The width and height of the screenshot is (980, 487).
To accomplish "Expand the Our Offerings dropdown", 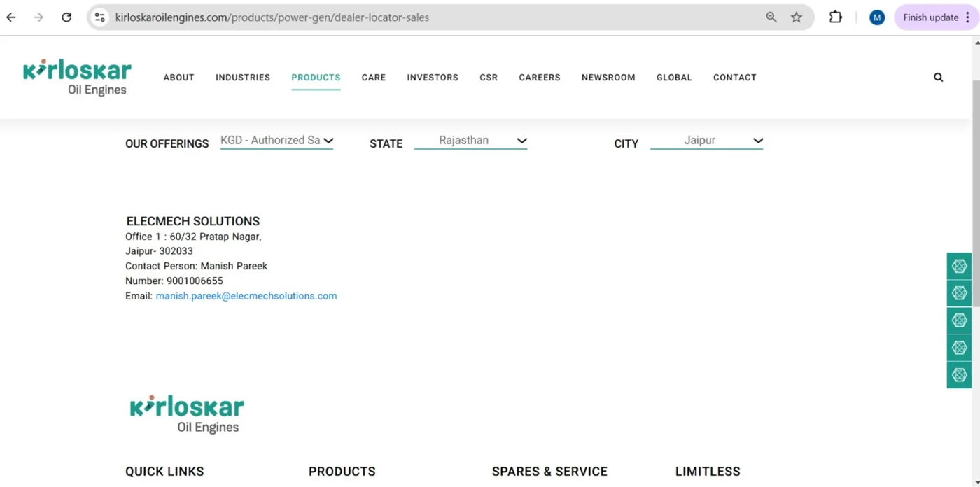I will pyautogui.click(x=276, y=141).
